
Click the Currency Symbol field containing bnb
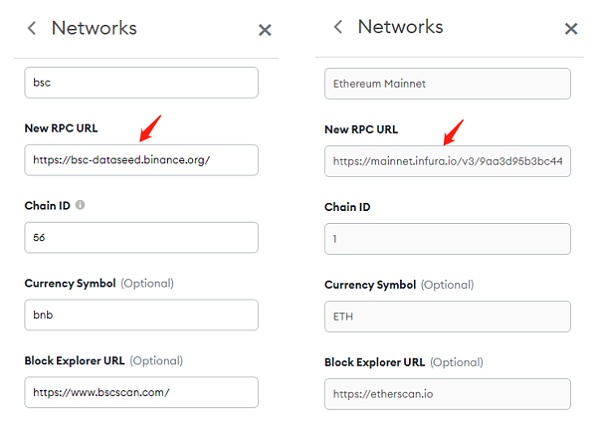(141, 315)
